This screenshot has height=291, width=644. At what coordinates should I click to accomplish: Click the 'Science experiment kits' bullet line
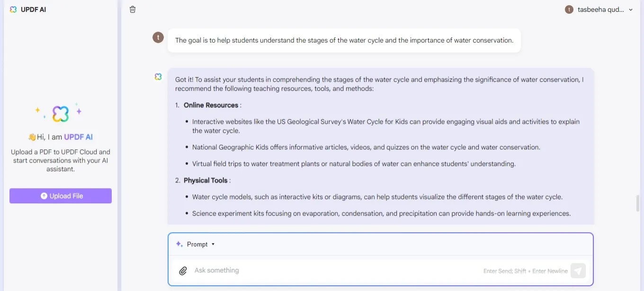point(381,213)
